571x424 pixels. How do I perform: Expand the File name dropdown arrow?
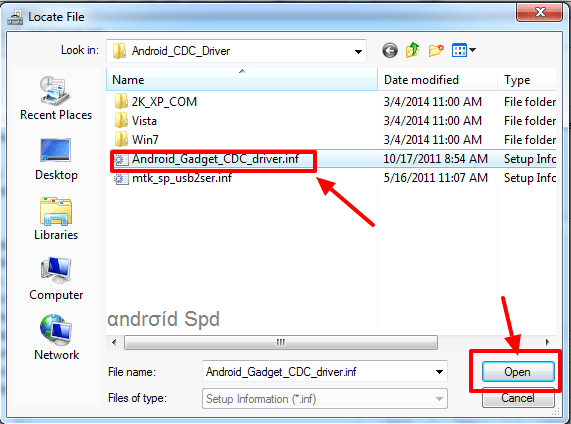[439, 372]
